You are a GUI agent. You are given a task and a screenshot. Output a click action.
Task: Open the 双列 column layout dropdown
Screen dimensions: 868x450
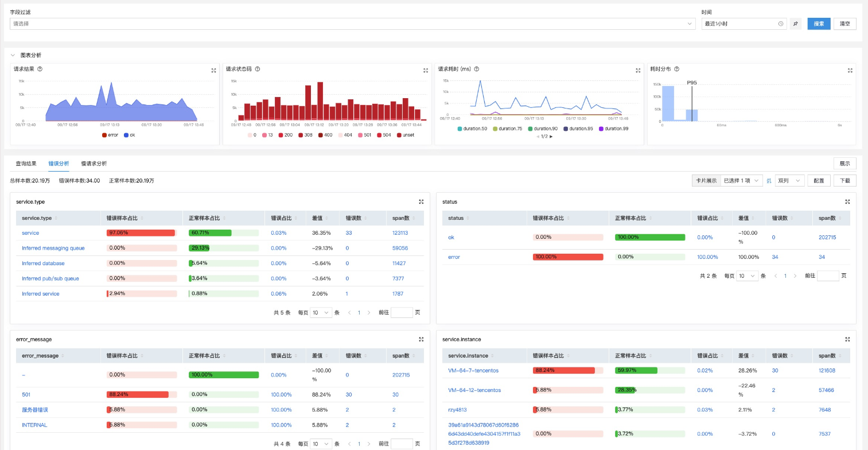coord(789,180)
